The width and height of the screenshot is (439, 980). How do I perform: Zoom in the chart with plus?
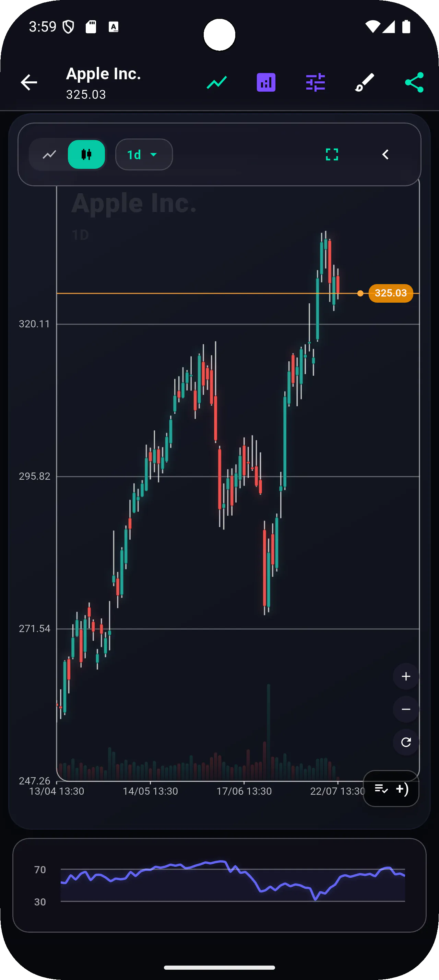point(406,676)
